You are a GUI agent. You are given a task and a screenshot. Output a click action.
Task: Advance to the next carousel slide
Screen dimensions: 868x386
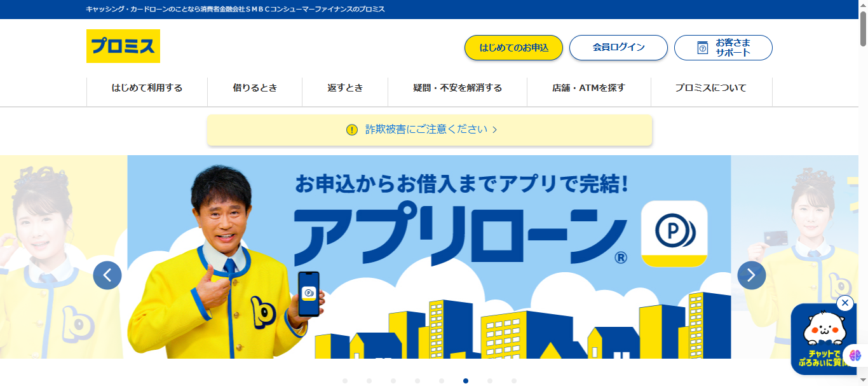pyautogui.click(x=752, y=275)
